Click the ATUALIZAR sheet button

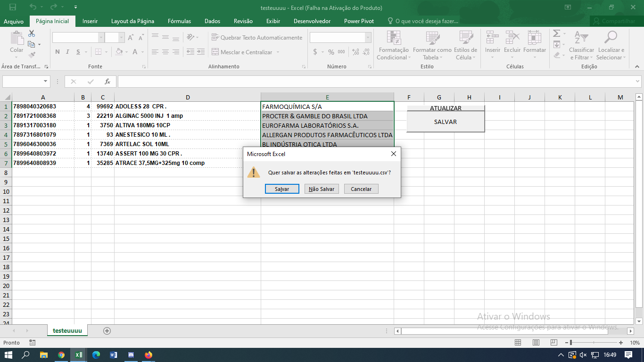point(446,107)
